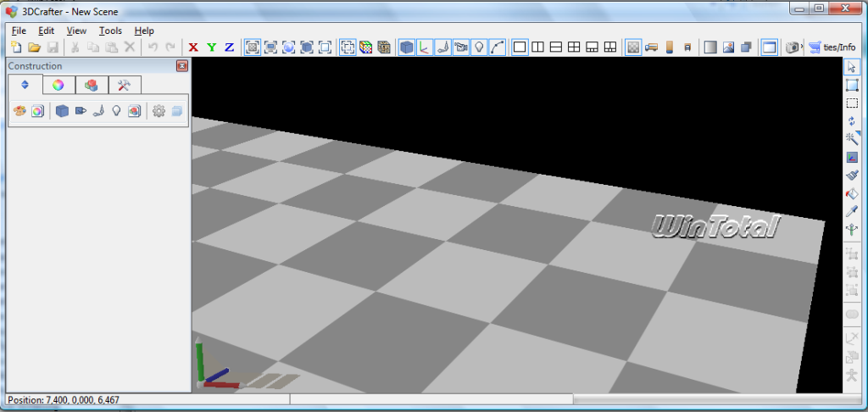The width and height of the screenshot is (868, 412).
Task: Click the Open folder icon in toolbar
Action: pos(35,47)
